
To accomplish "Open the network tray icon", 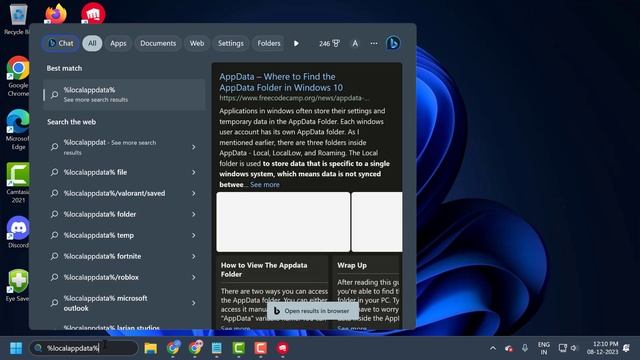I will [563, 348].
